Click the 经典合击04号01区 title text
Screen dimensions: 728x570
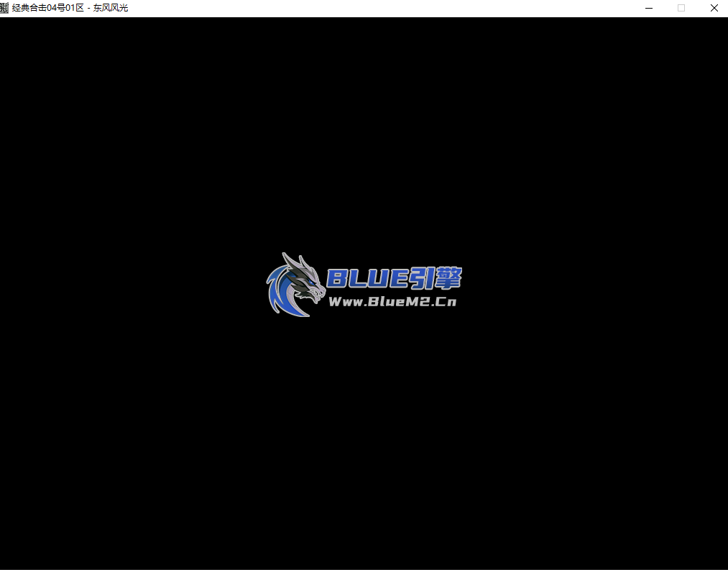47,8
